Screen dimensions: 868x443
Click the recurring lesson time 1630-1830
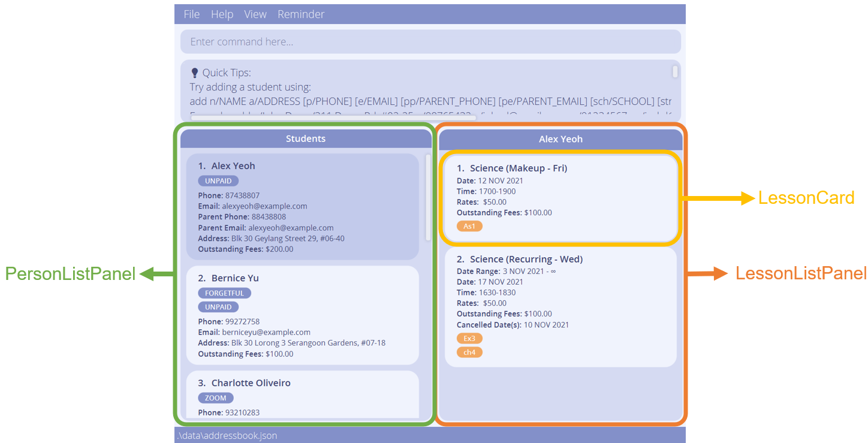click(x=497, y=293)
